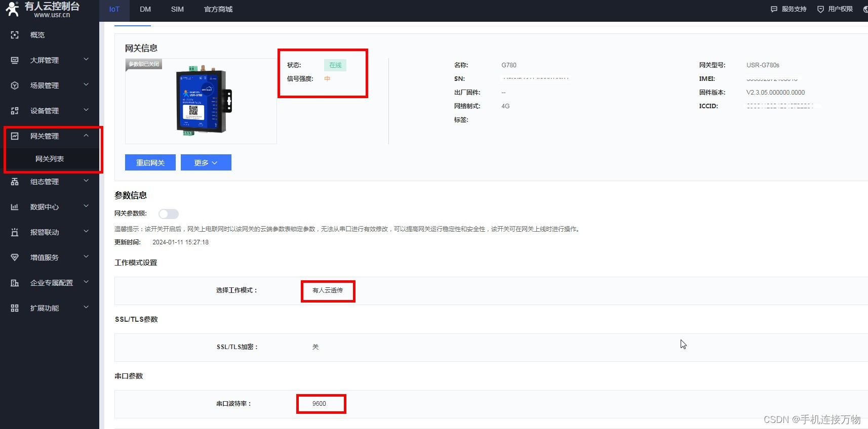
Task: Click the 场景管理 cube icon
Action: (x=15, y=85)
